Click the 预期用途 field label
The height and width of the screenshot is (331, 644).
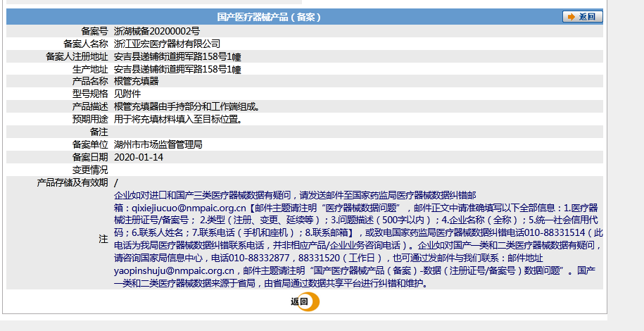click(x=90, y=119)
